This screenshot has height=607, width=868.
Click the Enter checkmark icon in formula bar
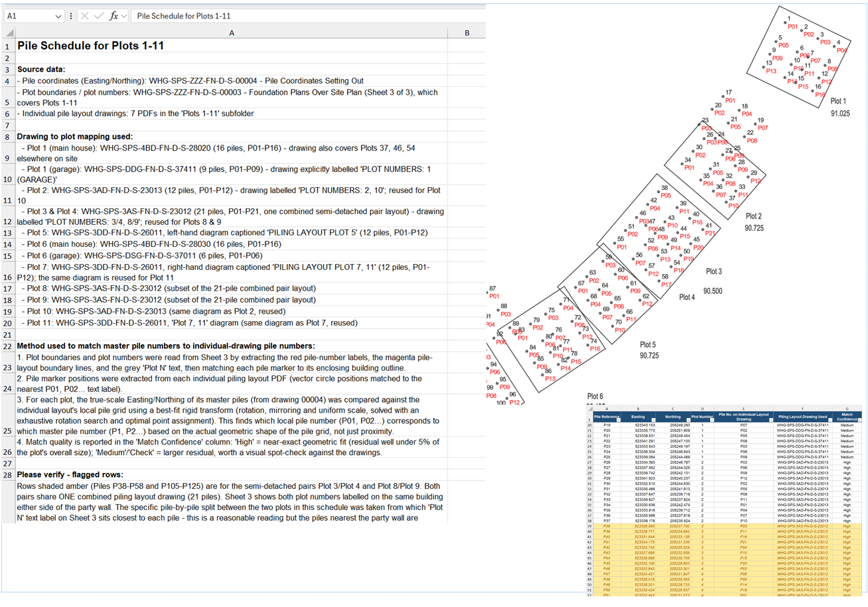click(x=100, y=15)
